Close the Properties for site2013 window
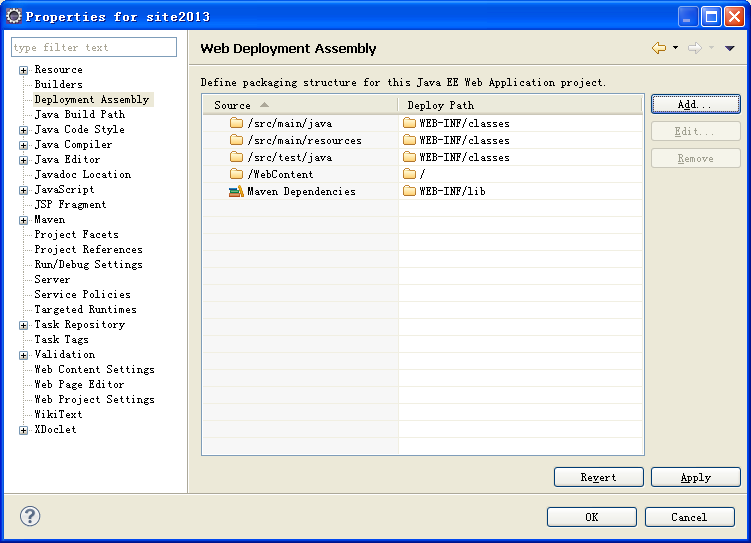 click(x=734, y=17)
